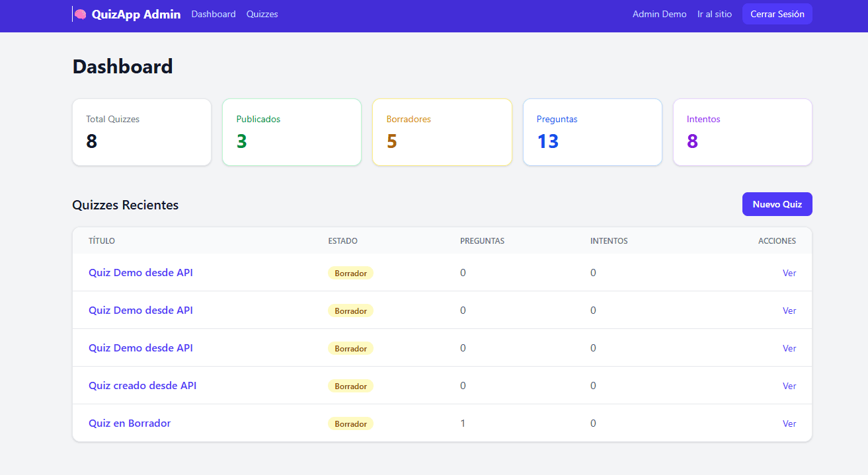
Task: Click the Borradores stat card
Action: coord(442,131)
